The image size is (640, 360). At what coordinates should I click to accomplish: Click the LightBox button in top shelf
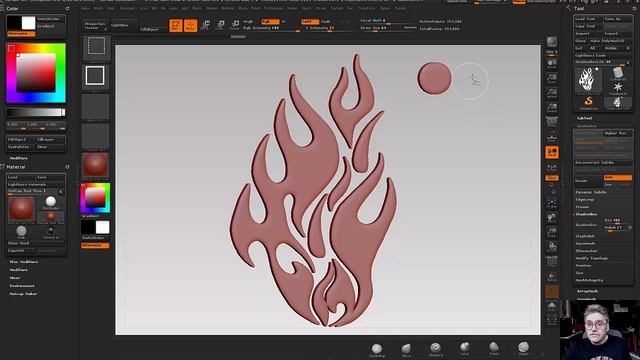point(124,25)
